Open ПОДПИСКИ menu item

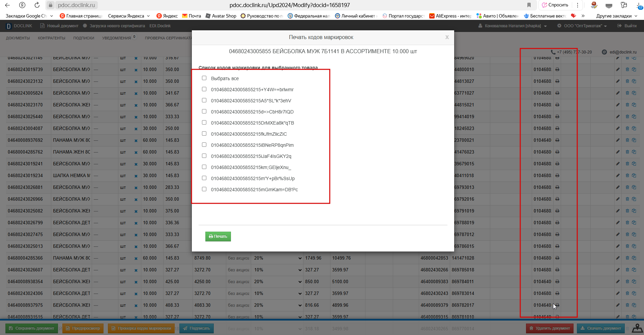tap(84, 38)
